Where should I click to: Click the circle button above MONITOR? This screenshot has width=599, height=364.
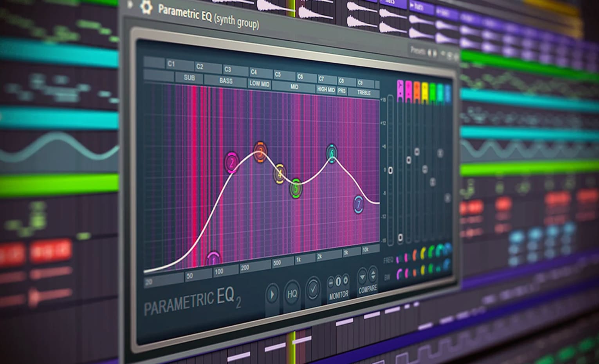coord(345,279)
